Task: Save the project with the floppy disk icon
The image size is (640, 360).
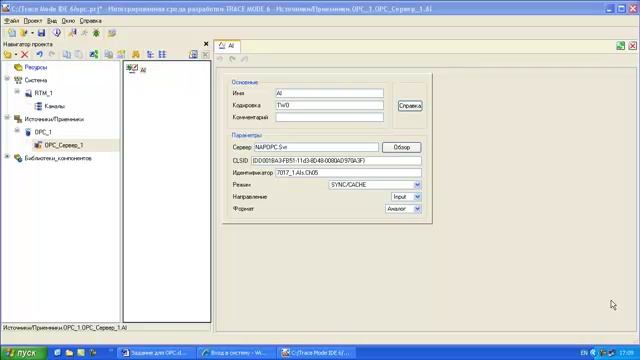Action: tap(41, 33)
